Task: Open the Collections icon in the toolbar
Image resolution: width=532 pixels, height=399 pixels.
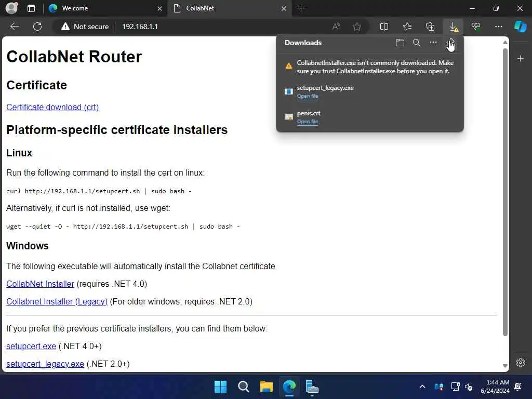Action: [430, 26]
